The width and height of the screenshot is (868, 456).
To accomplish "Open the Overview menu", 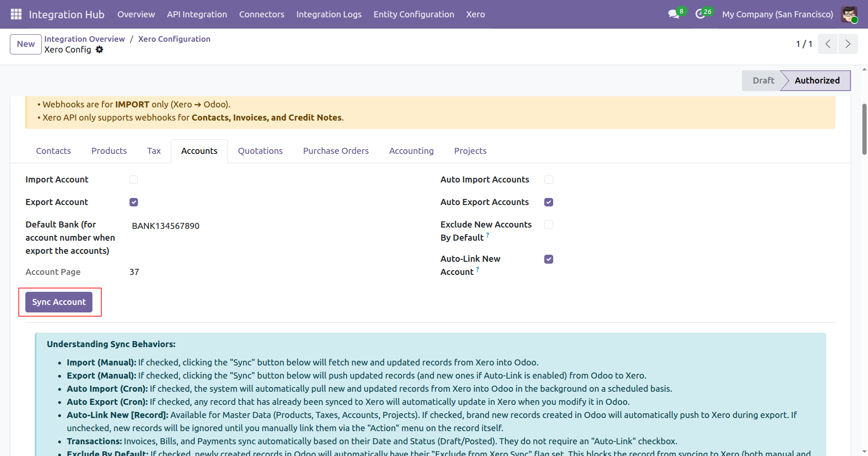I will [136, 14].
